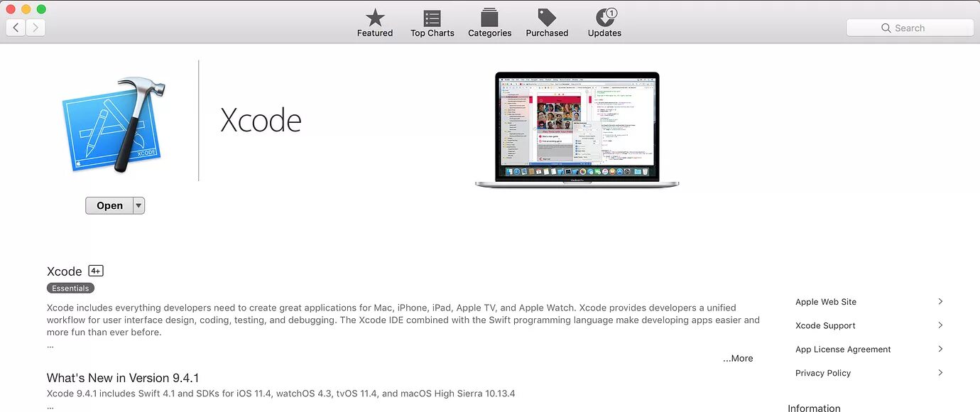This screenshot has height=412, width=980.
Task: Click the Essentials category badge
Action: click(x=70, y=288)
